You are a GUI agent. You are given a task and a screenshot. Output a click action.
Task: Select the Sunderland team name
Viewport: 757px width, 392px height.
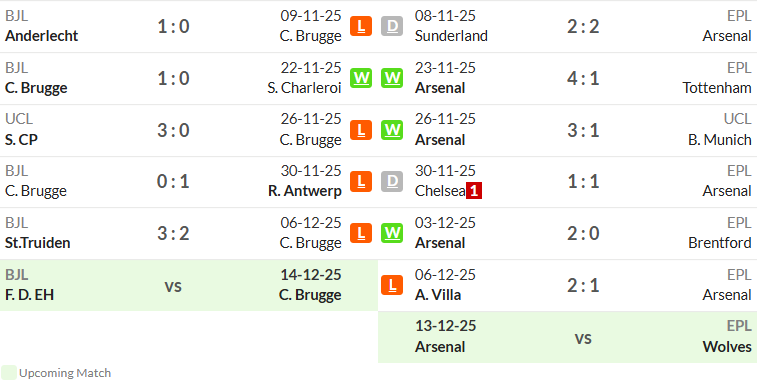point(451,36)
